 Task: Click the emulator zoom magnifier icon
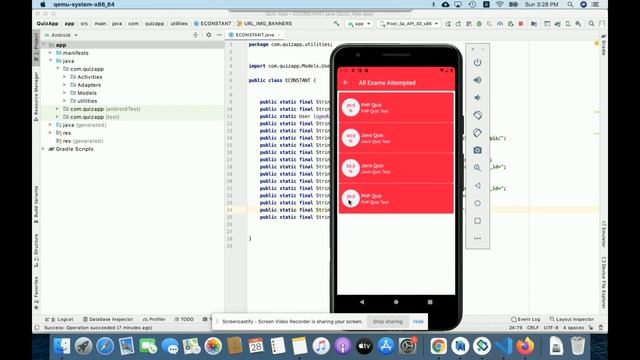point(477,168)
